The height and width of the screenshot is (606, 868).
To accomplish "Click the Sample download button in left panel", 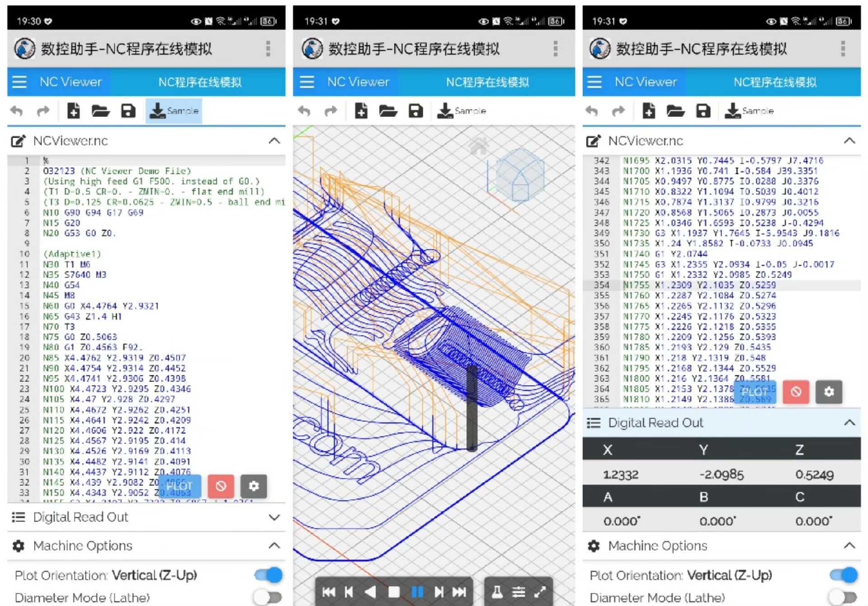I will pos(174,111).
